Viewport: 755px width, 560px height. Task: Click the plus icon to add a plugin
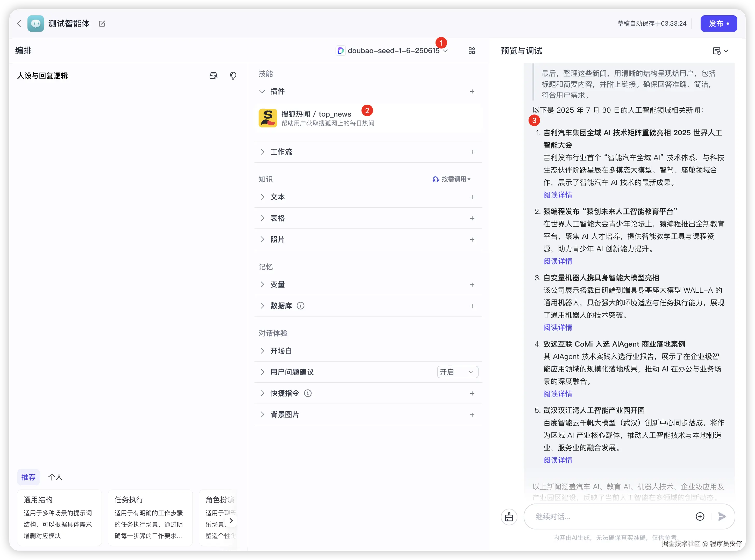coord(472,91)
